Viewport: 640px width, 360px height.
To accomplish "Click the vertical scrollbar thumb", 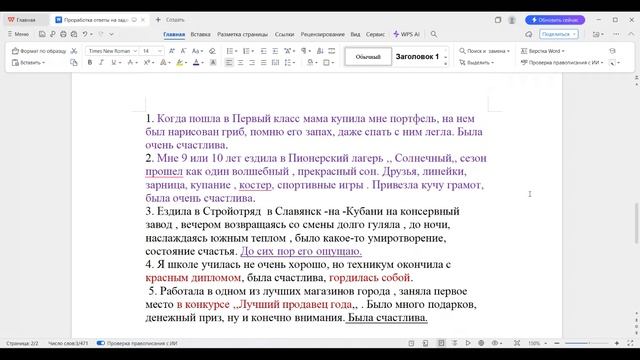I will click(x=636, y=223).
